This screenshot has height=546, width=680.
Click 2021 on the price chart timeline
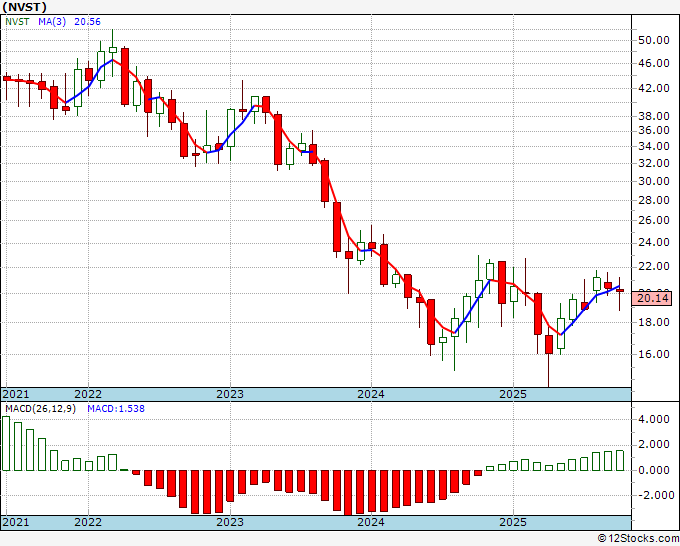(16, 394)
